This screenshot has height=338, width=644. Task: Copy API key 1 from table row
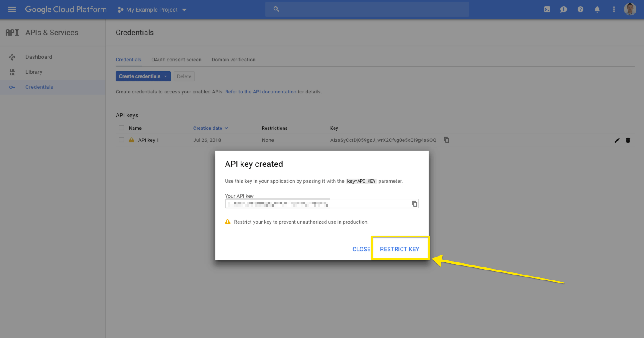(446, 140)
